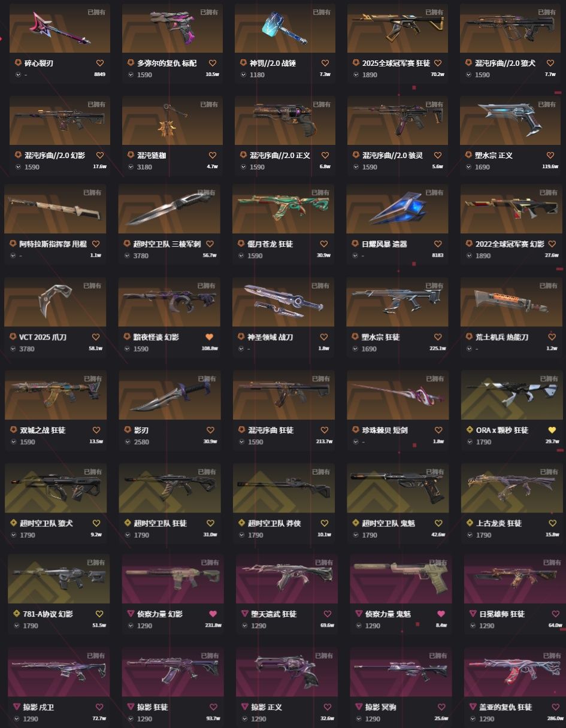Click the tier icon beside 碎心裂刃
566x728 pixels.
[x=19, y=63]
